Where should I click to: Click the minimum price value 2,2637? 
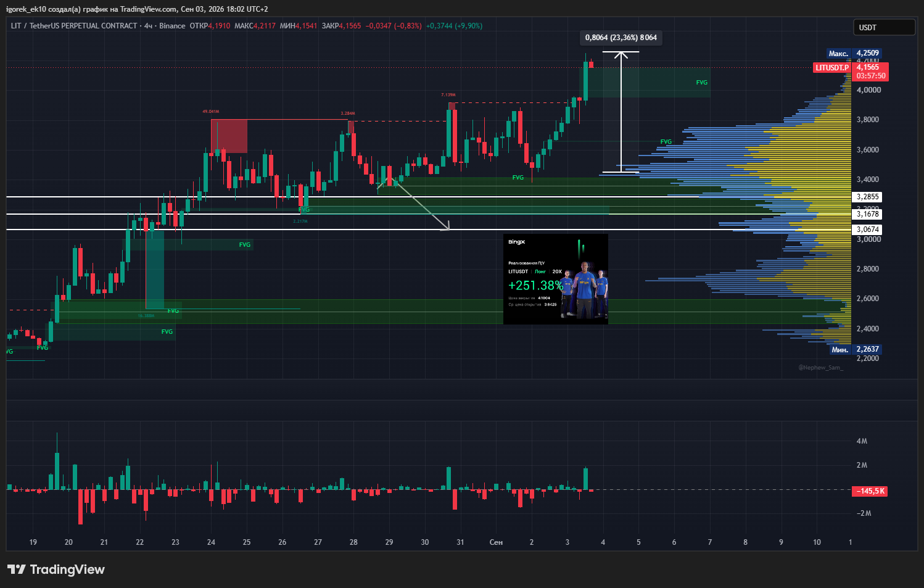(x=868, y=349)
